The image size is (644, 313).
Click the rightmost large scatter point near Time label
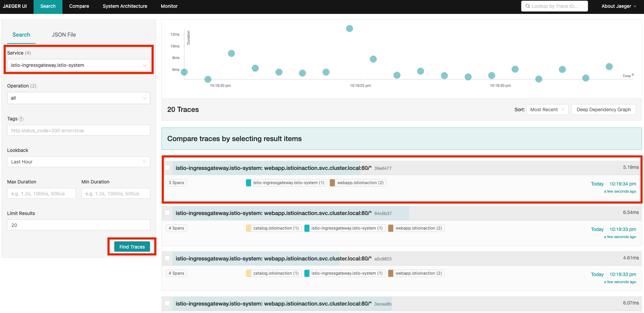click(x=609, y=66)
